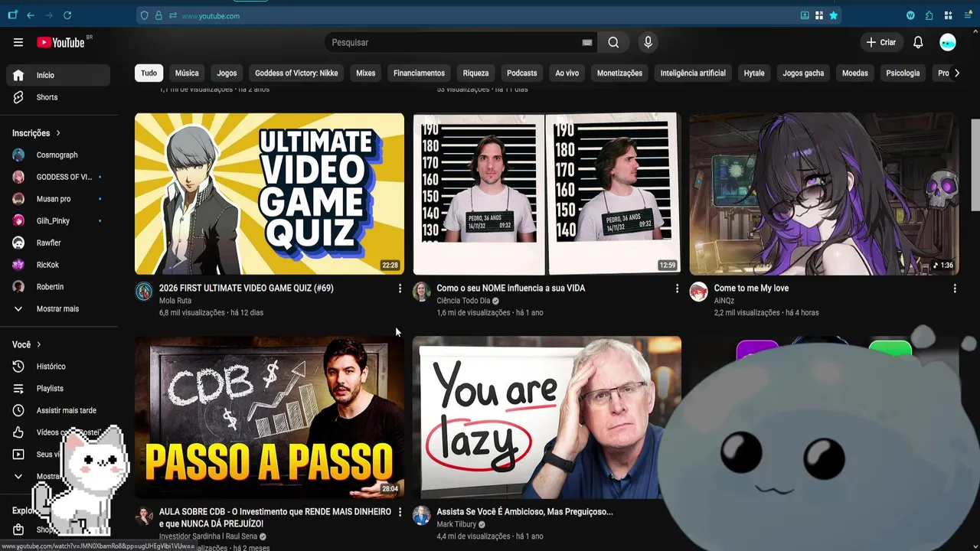Click the YouTube logo
Screen dimensions: 980x551
[x=60, y=43]
